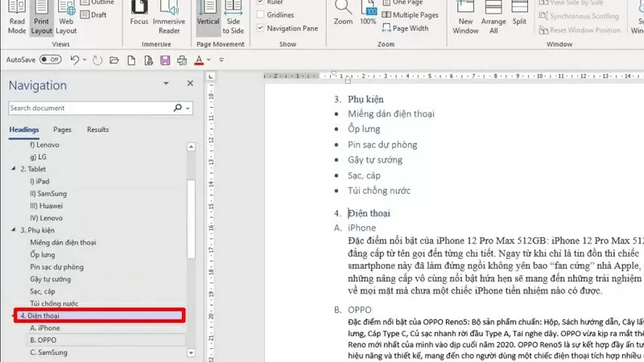The width and height of the screenshot is (644, 362).
Task: Click Synchronous Scrolling
Action: [x=579, y=16]
